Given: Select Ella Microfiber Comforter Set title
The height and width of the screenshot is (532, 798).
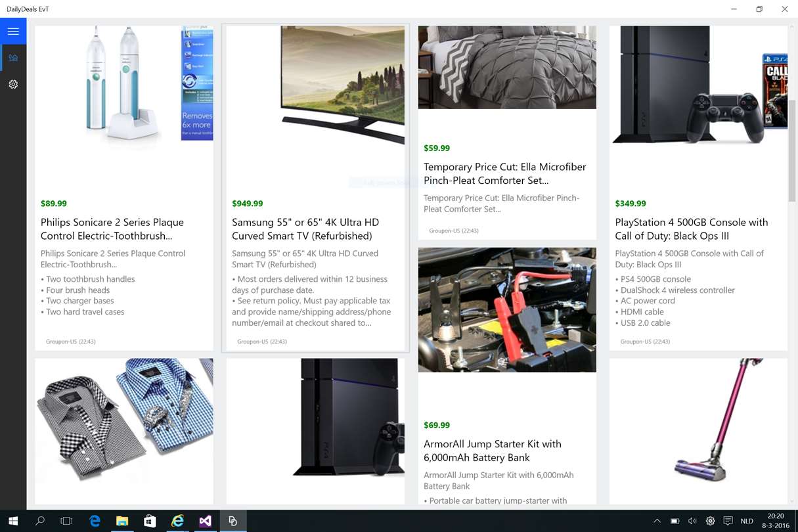Looking at the screenshot, I should point(505,173).
